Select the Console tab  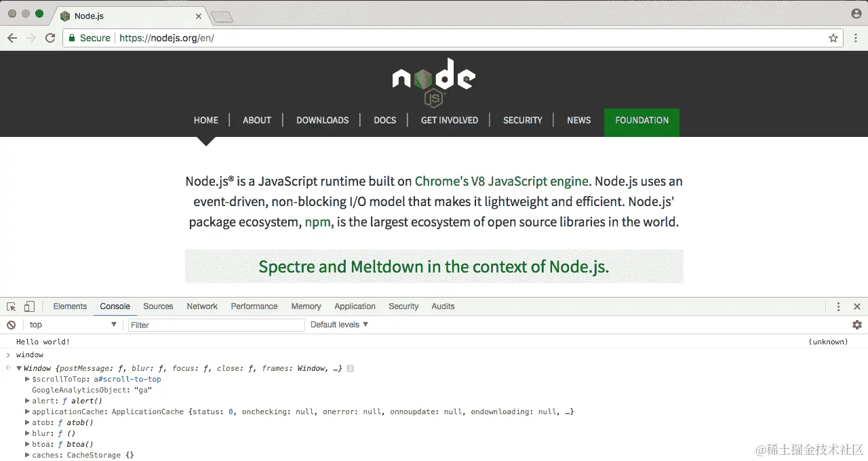tap(115, 306)
